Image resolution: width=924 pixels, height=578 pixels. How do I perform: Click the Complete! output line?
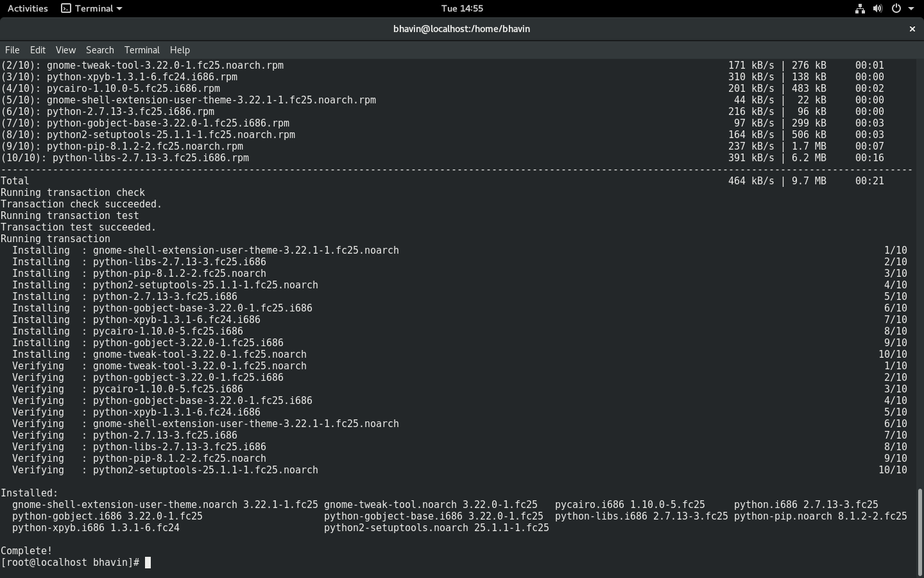click(x=26, y=550)
